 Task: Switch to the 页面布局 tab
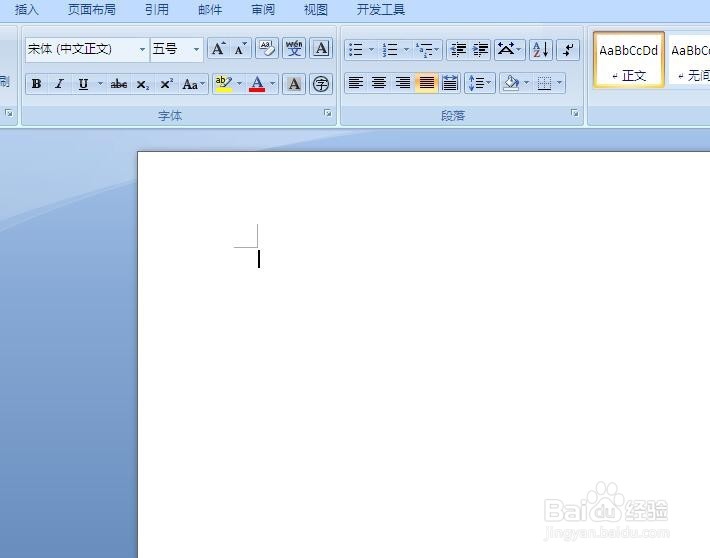click(x=91, y=10)
